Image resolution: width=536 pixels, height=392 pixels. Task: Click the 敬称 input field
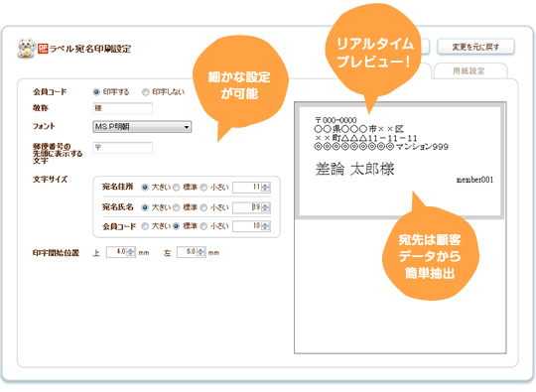pyautogui.click(x=123, y=108)
